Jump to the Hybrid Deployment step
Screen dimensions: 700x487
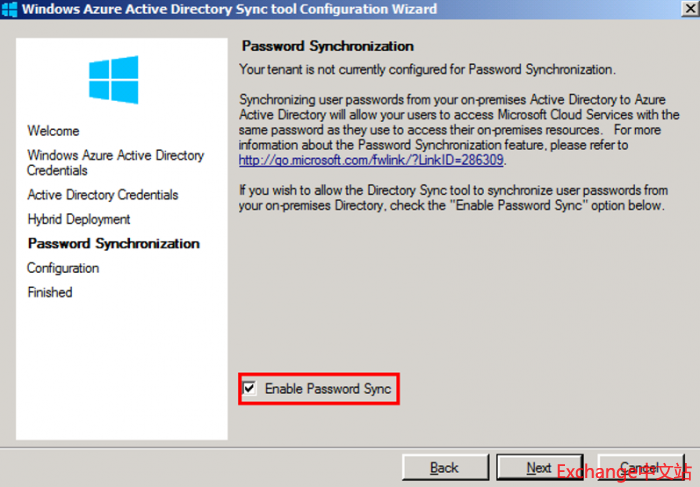pos(79,219)
